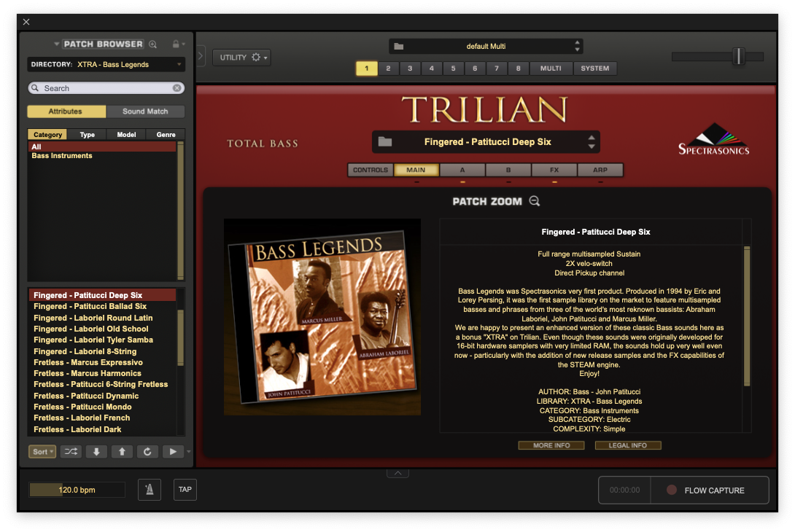Open the SYSTEM page
Screen dimensions: 795x532
click(x=595, y=69)
